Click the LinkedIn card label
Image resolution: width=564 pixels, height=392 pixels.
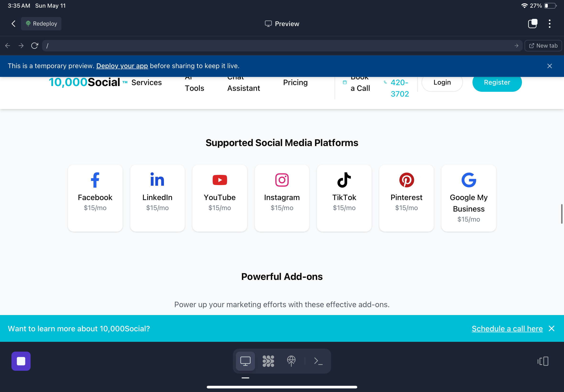(157, 197)
